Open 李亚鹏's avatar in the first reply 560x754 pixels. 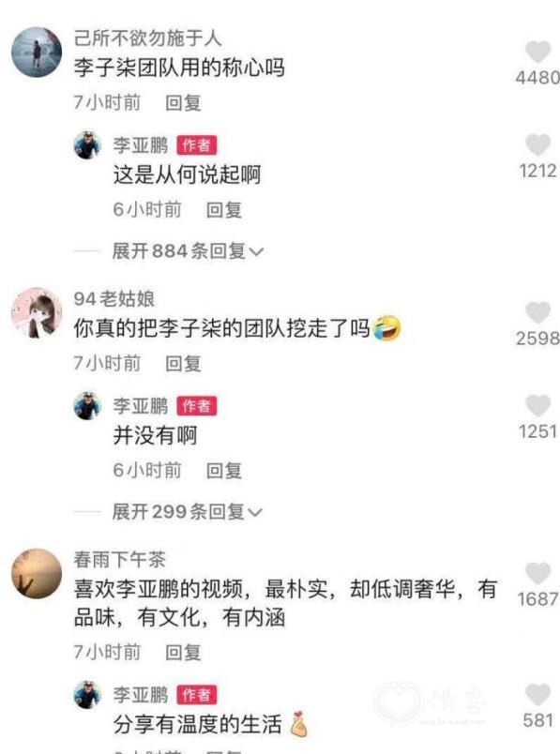click(x=87, y=144)
